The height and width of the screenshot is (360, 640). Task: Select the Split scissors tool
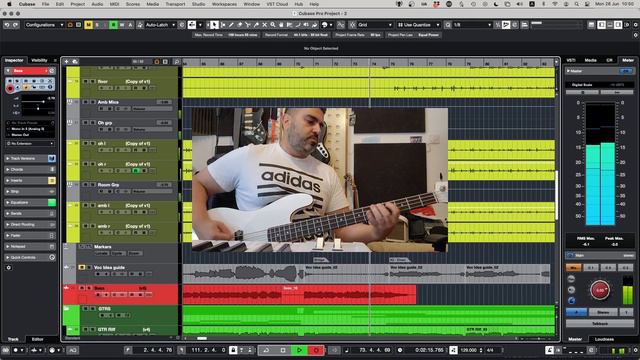248,25
